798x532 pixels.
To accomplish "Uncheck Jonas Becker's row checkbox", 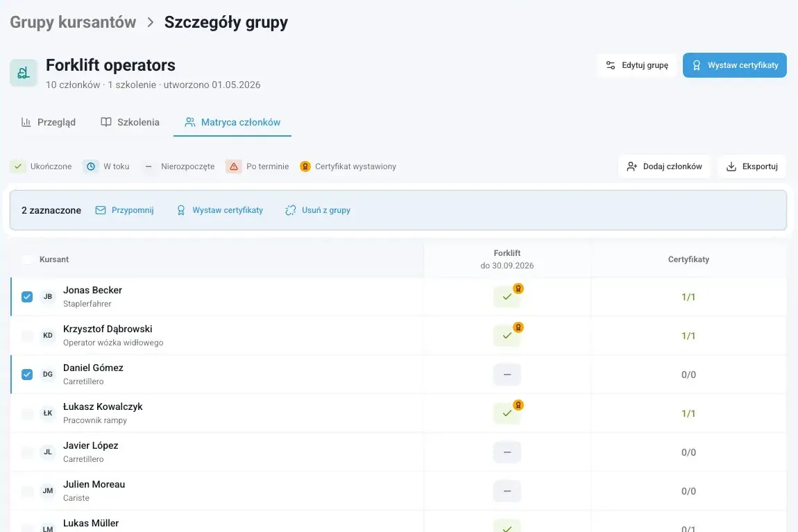I will [x=27, y=296].
